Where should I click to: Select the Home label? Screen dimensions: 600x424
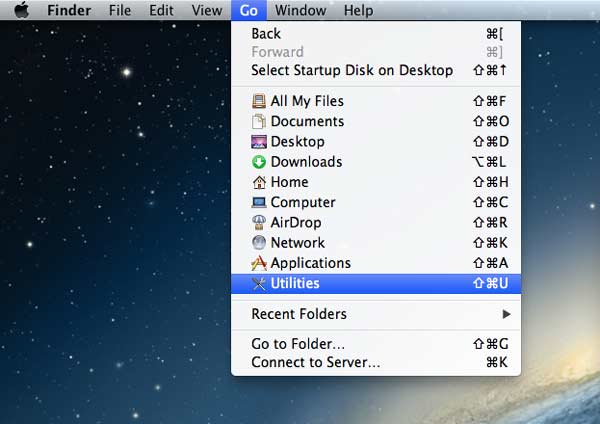point(289,182)
